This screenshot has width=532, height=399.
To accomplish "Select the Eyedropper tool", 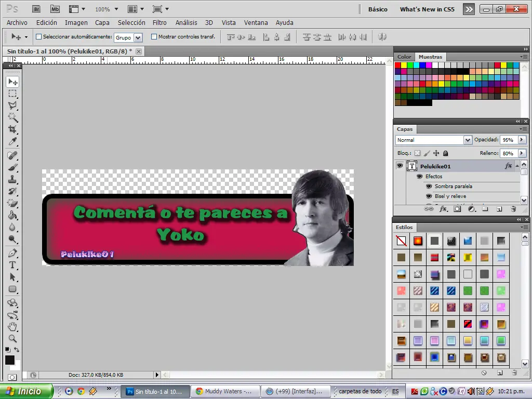I will pyautogui.click(x=12, y=141).
